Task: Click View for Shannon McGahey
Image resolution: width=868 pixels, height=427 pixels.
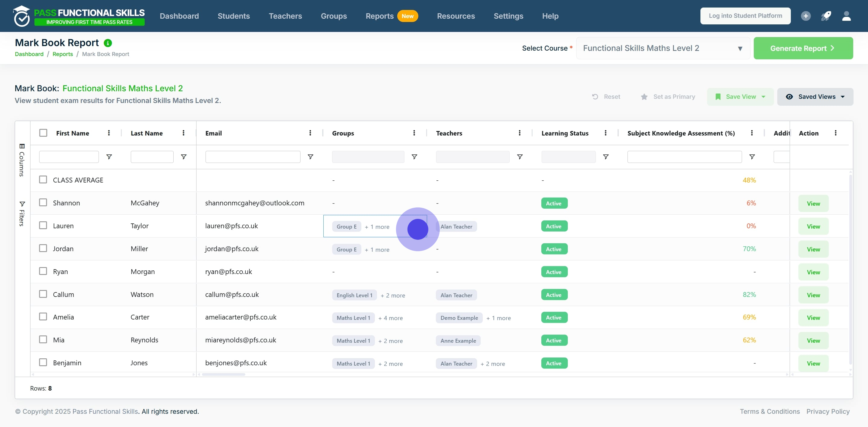Action: coord(813,203)
